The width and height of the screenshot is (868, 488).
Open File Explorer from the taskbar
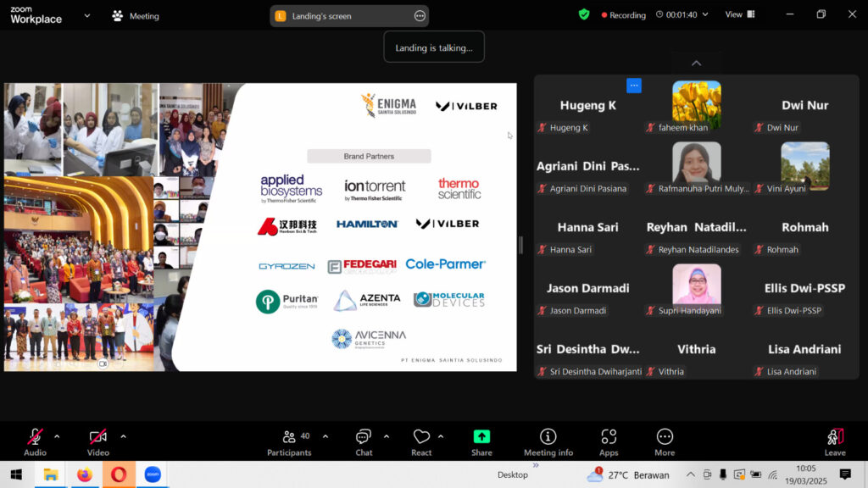[50, 474]
